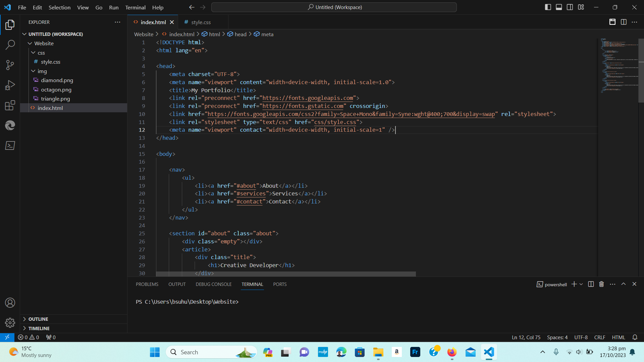Open Run and Debug view
The width and height of the screenshot is (644, 362).
(10, 85)
